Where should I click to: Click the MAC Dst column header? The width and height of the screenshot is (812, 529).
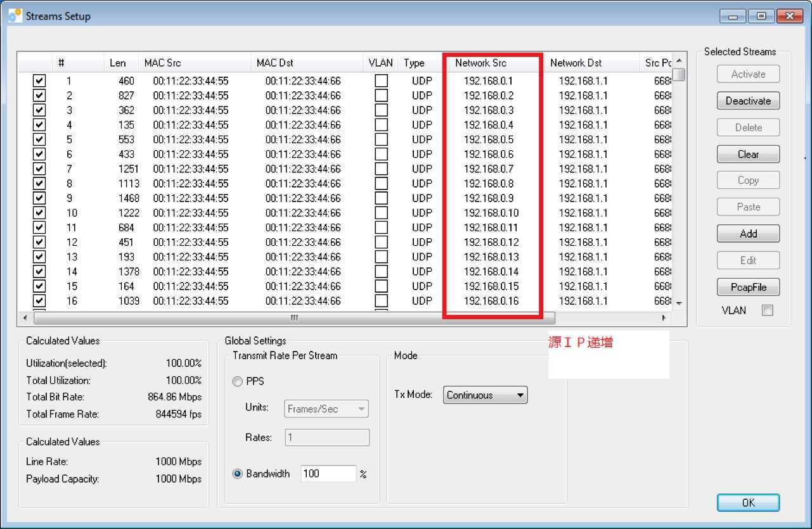click(307, 63)
